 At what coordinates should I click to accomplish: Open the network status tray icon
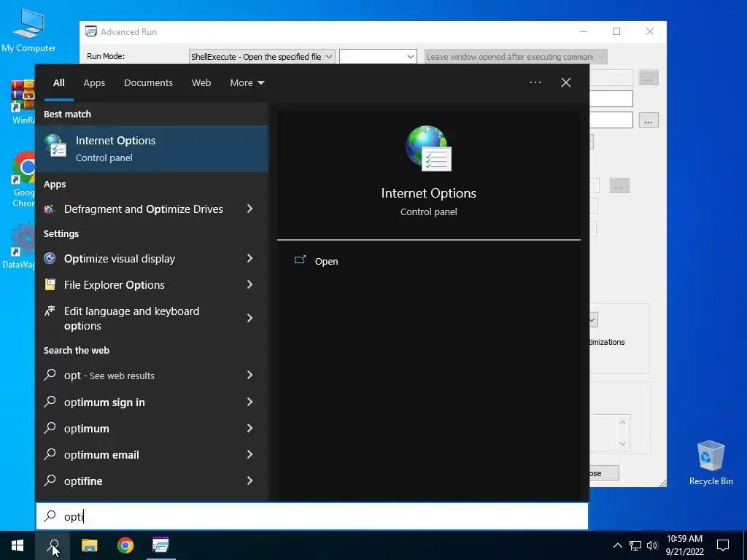pos(635,545)
